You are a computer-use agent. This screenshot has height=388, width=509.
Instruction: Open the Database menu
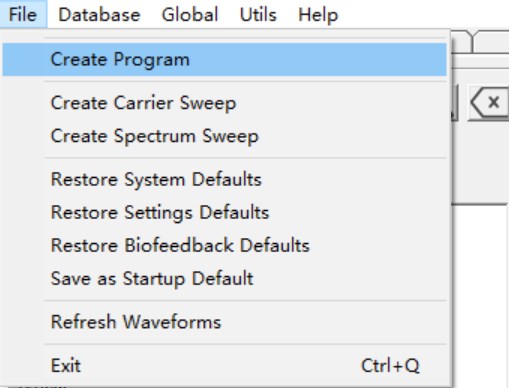tap(99, 14)
